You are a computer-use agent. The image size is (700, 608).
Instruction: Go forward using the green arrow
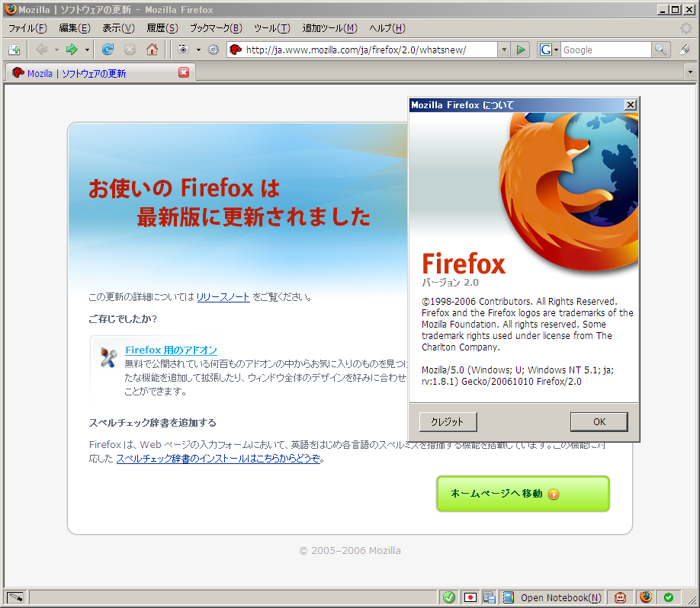pos(72,50)
